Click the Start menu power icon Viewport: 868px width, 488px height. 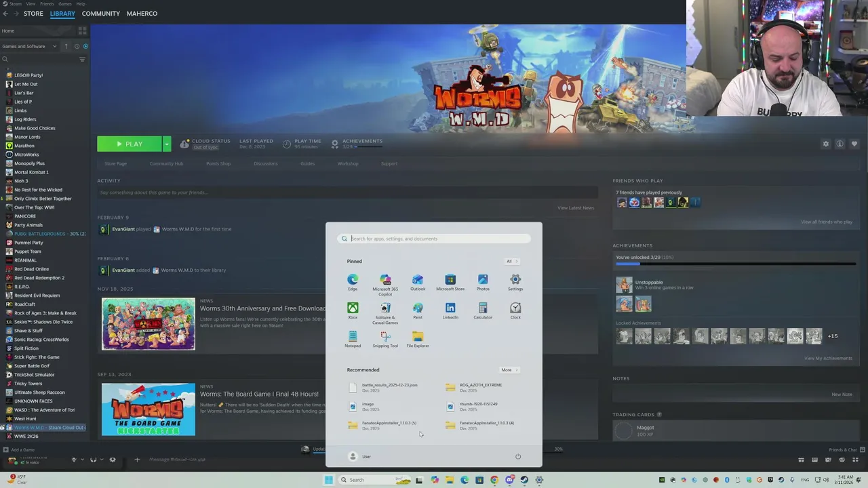[x=518, y=456]
